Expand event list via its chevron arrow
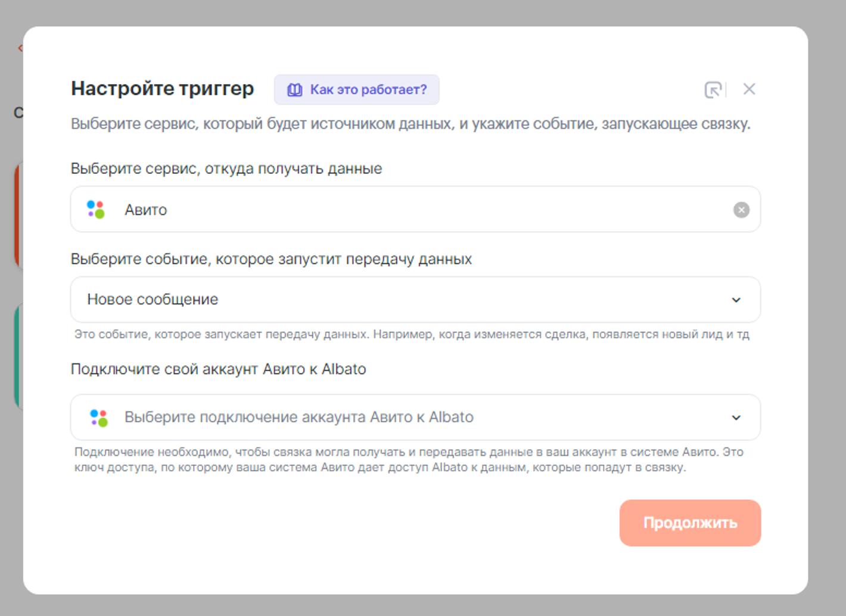Viewport: 846px width, 616px height. coord(736,300)
